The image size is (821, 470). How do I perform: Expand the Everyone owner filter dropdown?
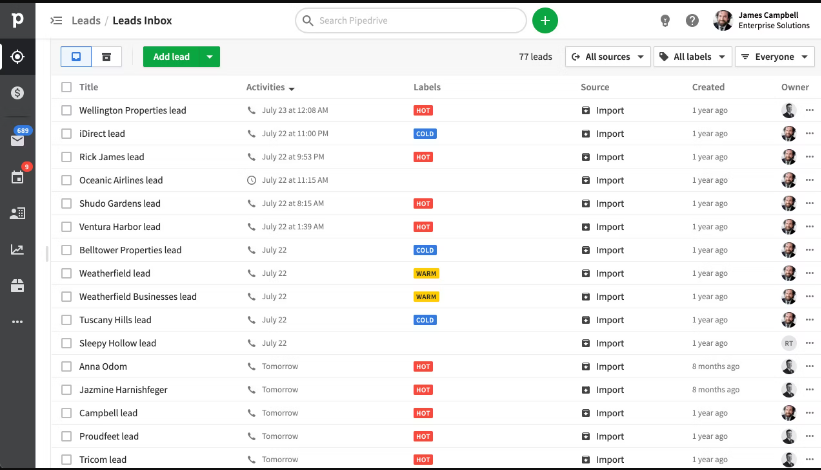(774, 57)
